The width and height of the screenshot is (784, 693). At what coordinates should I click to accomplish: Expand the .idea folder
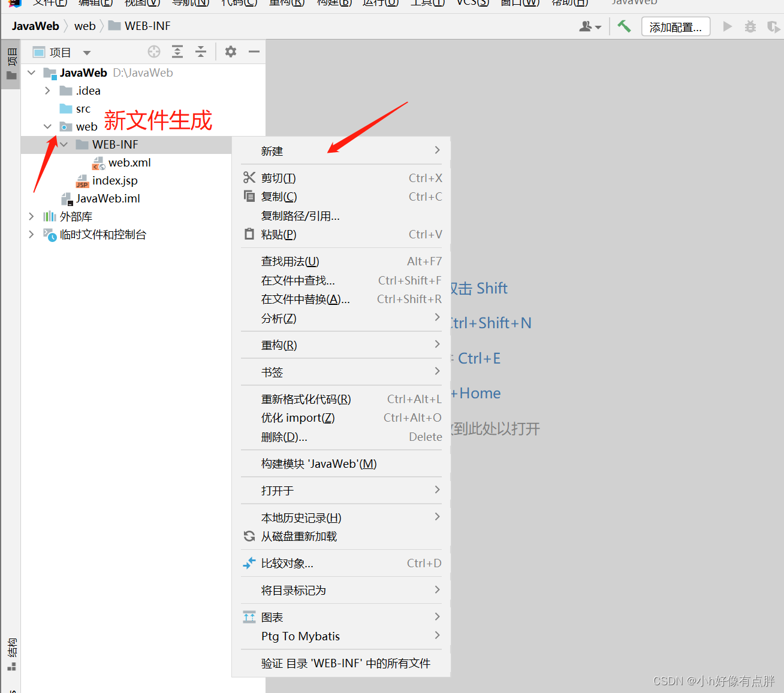point(47,90)
